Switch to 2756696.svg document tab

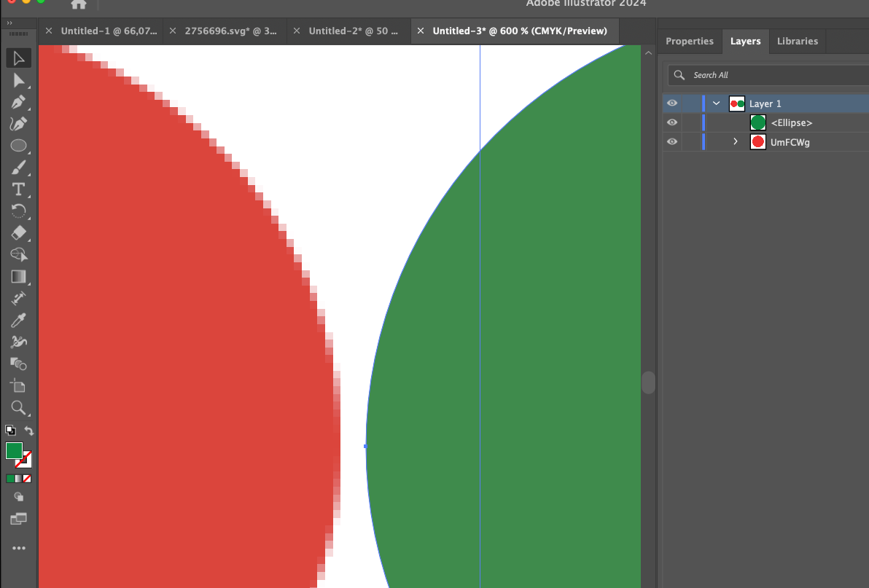click(x=230, y=31)
